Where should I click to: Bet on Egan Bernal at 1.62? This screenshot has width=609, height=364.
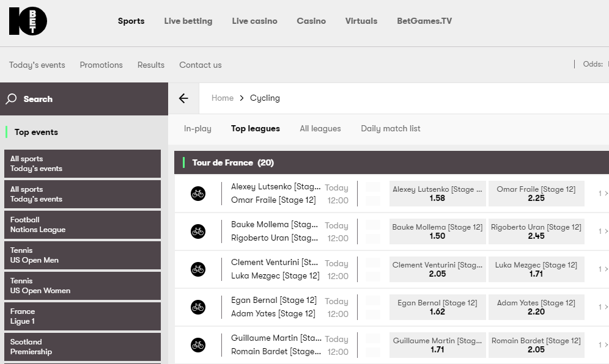(x=437, y=307)
